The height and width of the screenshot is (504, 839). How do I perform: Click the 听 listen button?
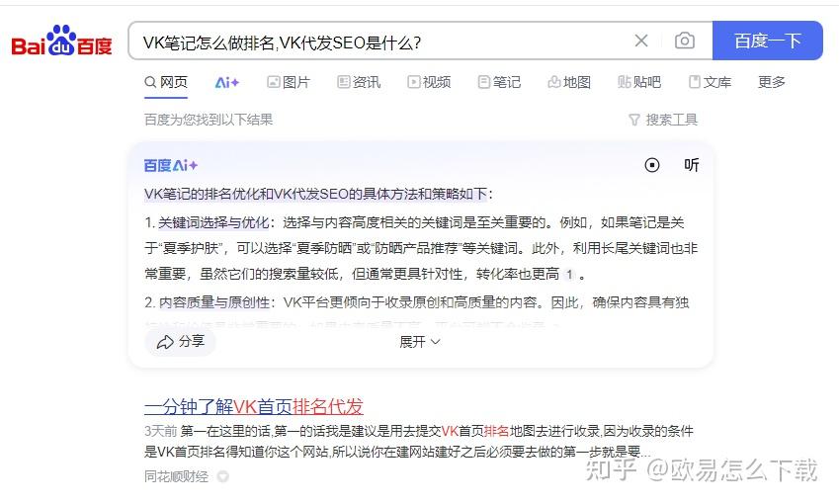point(692,165)
